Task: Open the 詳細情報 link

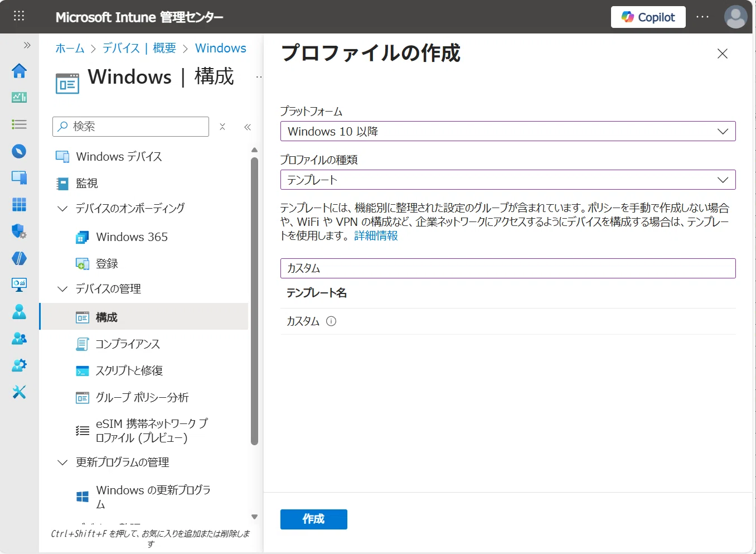Action: 376,236
